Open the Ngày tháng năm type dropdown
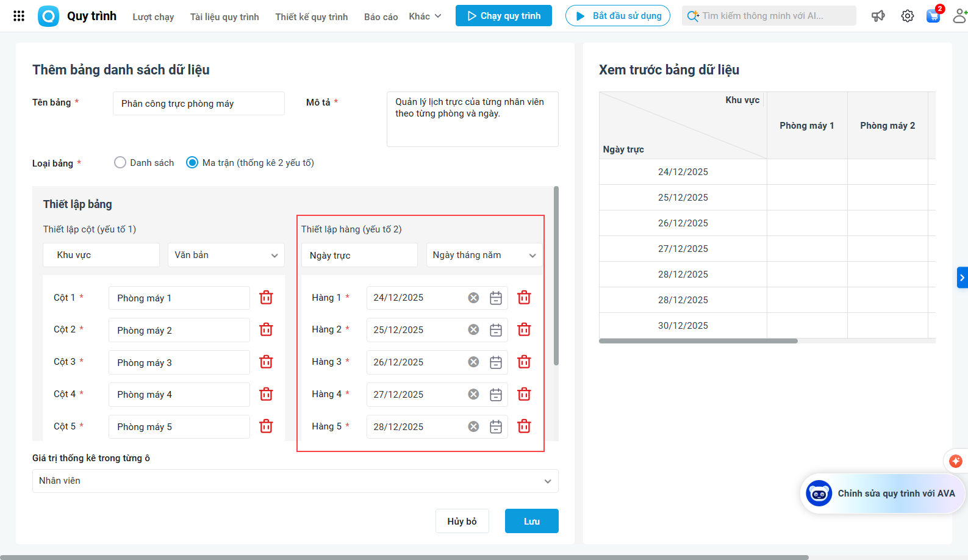The image size is (968, 560). coord(484,255)
